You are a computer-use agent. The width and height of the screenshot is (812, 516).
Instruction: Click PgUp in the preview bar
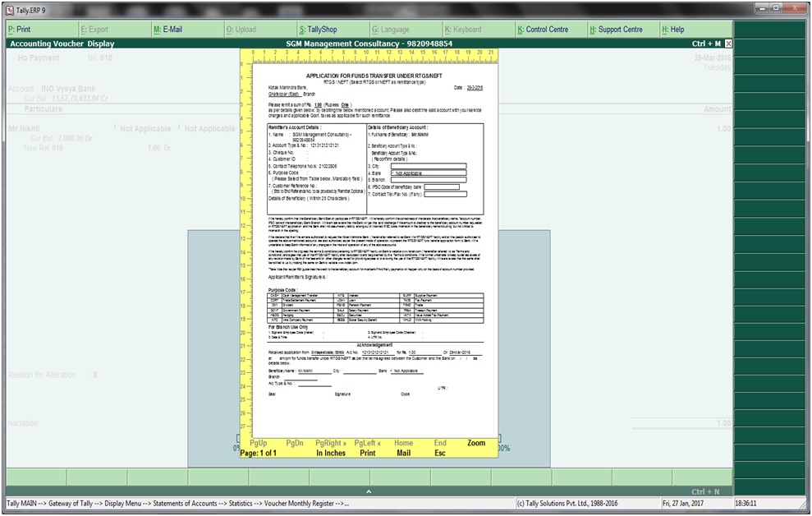coord(258,443)
